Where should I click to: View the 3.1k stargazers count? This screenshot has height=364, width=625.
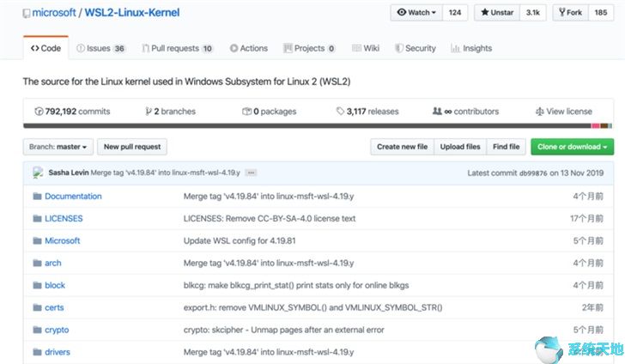[x=532, y=12]
